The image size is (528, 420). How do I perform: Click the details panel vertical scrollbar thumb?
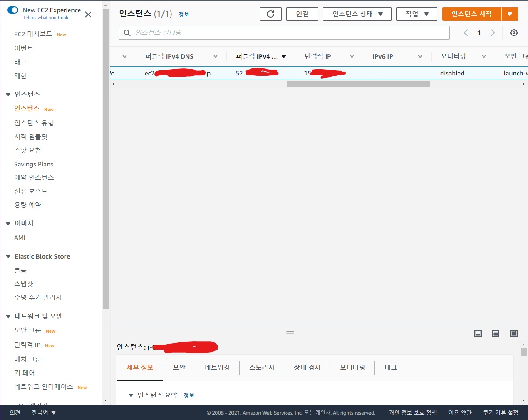(x=523, y=352)
